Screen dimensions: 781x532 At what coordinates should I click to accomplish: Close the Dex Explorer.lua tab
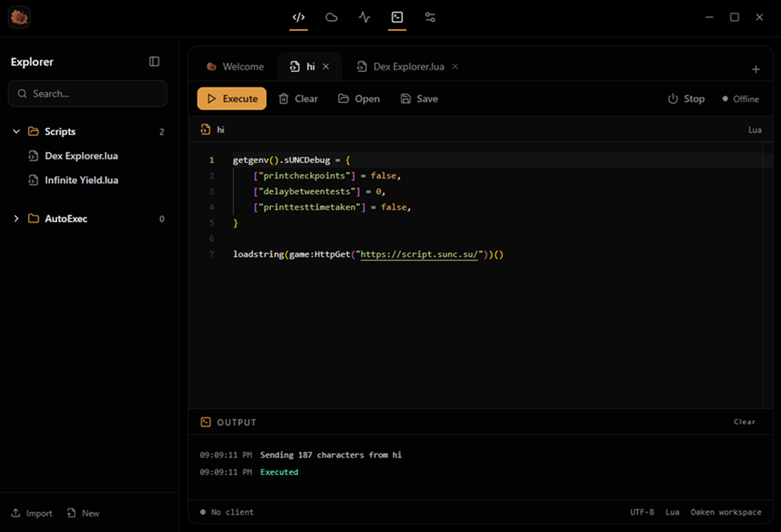point(455,66)
